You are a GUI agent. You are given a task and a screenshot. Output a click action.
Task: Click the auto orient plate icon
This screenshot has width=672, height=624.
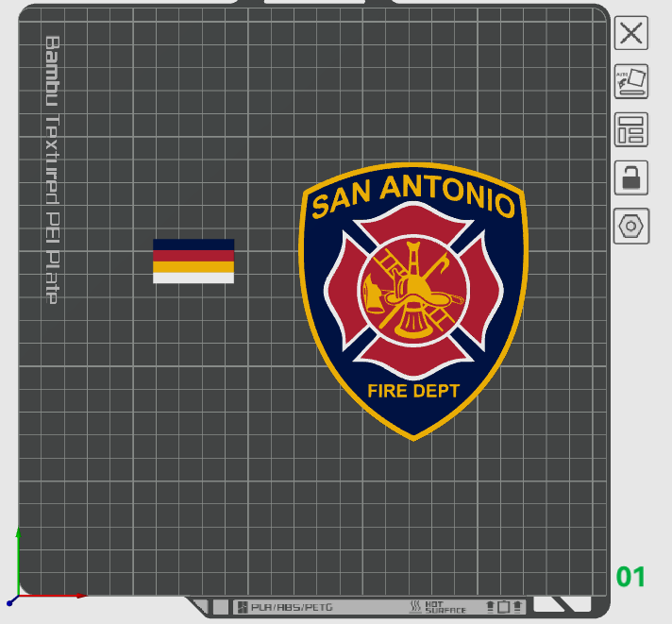pyautogui.click(x=630, y=81)
